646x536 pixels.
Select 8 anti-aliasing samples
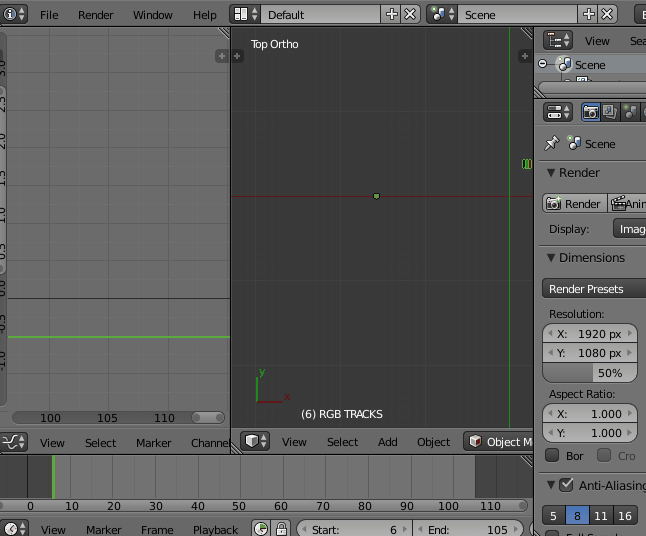click(x=577, y=515)
